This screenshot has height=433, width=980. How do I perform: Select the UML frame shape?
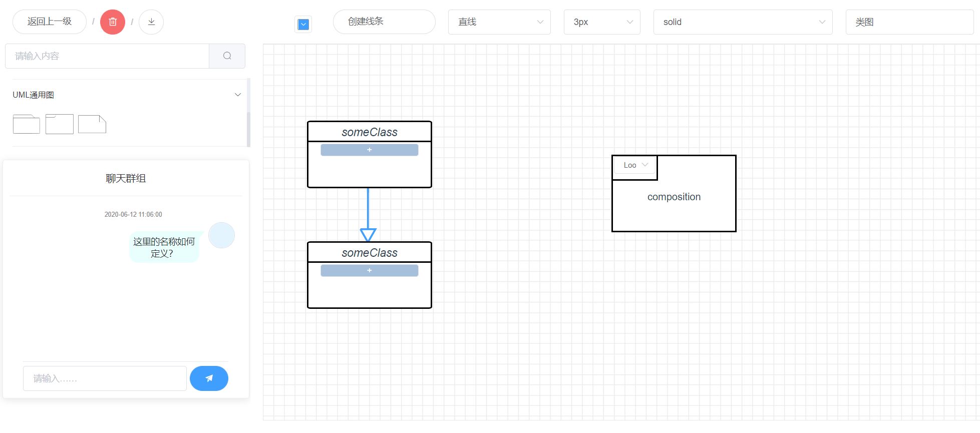(60, 124)
